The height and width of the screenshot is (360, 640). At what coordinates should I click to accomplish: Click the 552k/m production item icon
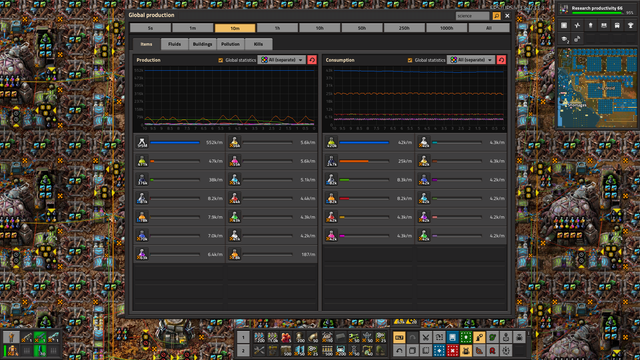tap(142, 142)
